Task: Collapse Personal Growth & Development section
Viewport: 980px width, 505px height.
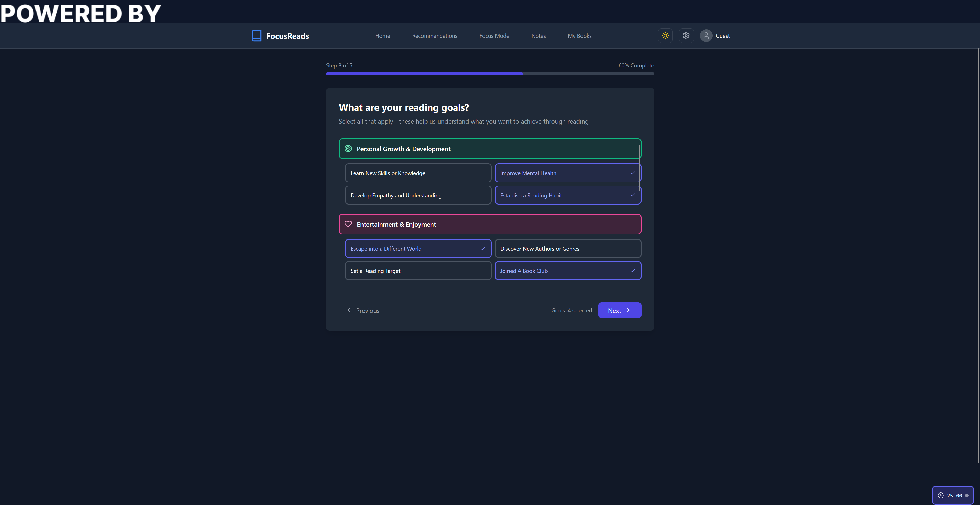Action: pyautogui.click(x=489, y=149)
